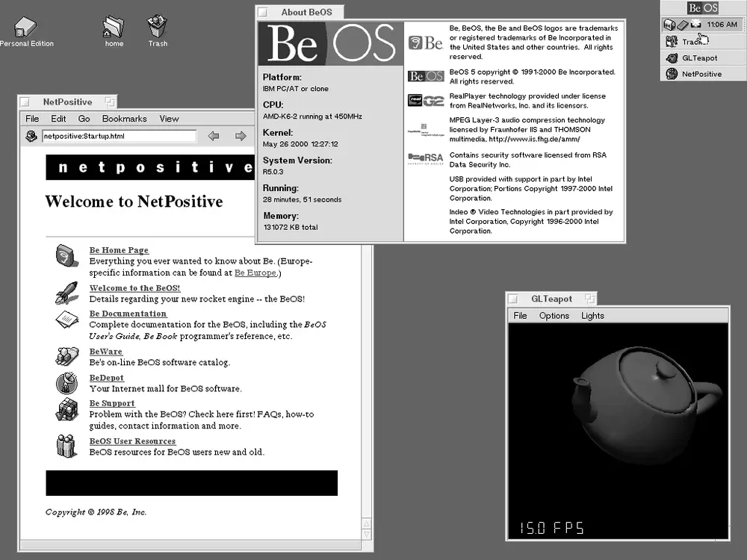Click the 11:06 AM clock in Deskbar
This screenshot has width=747, height=560.
coord(722,25)
